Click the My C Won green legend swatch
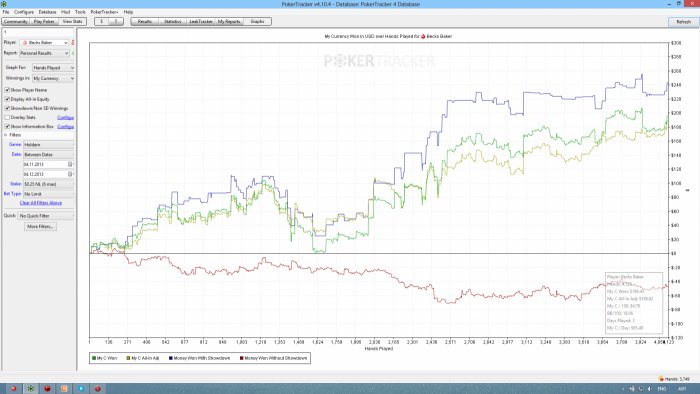Image resolution: width=700 pixels, height=394 pixels. [94, 358]
